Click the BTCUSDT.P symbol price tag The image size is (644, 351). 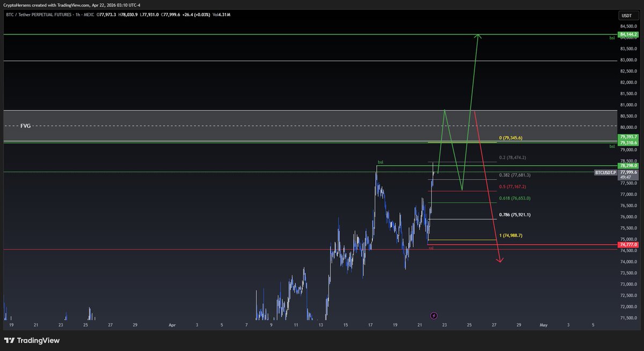[606, 172]
